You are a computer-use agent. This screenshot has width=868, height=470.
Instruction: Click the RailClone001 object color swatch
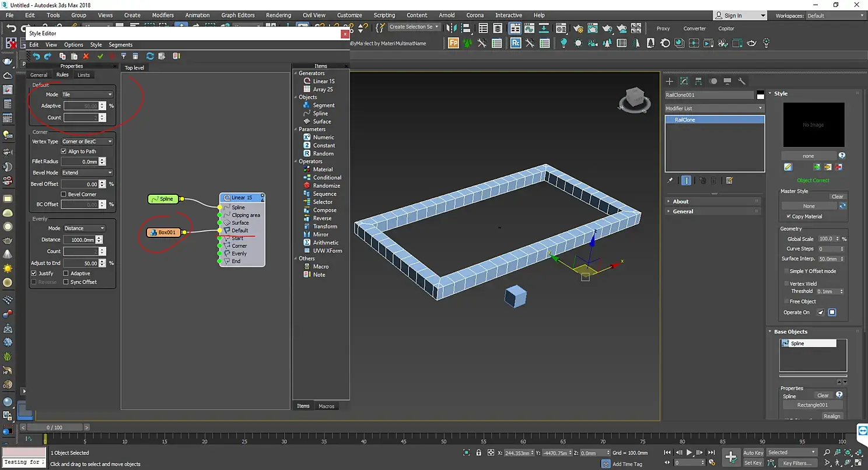tap(760, 95)
